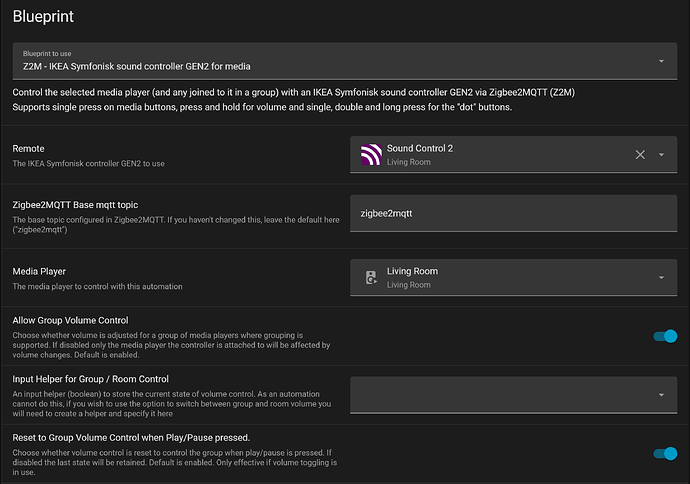Expand the Media Player dropdown arrow
This screenshot has height=484, width=690.
pyautogui.click(x=661, y=278)
